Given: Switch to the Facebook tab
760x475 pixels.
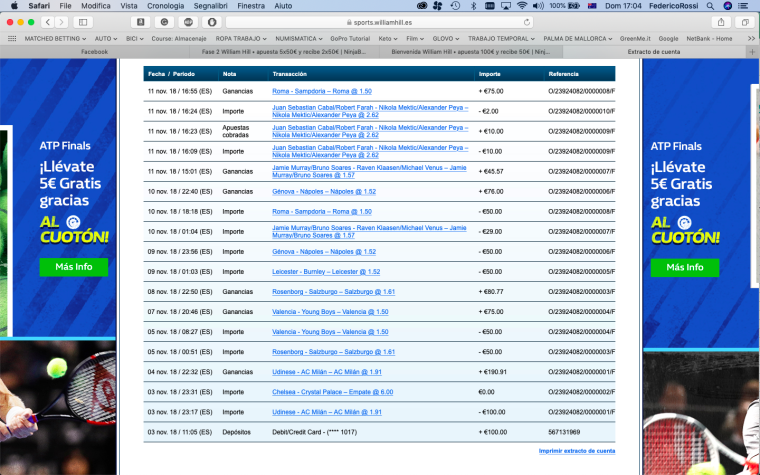Looking at the screenshot, I should click(x=95, y=52).
